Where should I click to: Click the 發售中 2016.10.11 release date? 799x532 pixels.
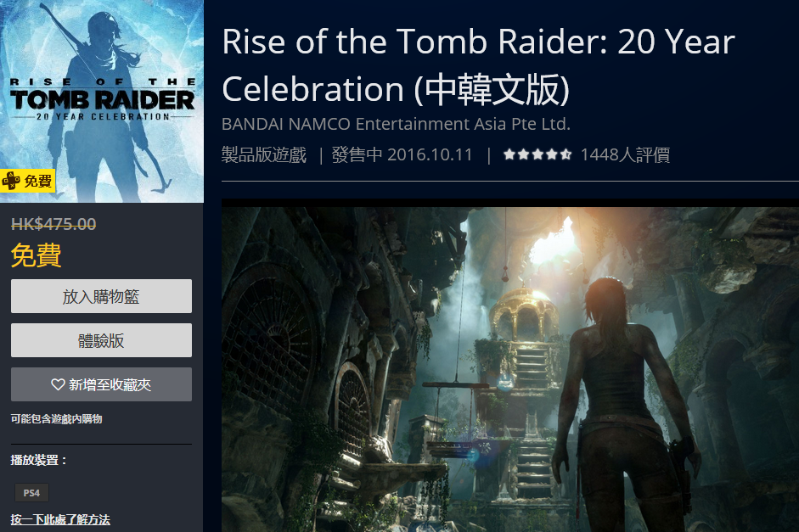402,154
